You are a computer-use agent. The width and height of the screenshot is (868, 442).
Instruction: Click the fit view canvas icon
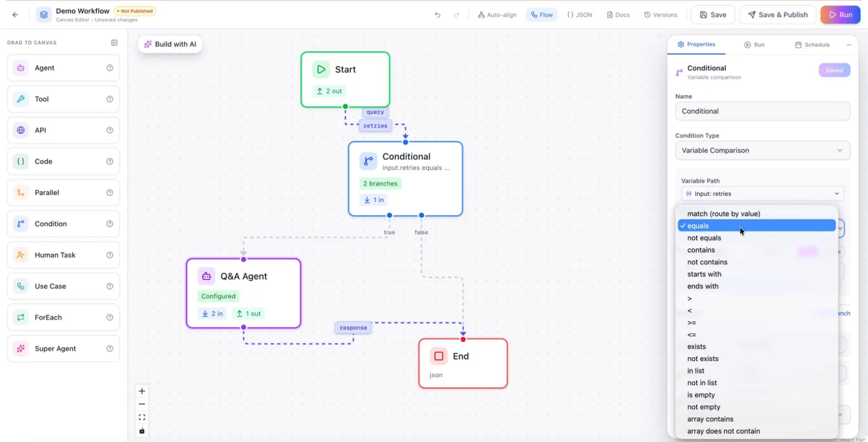142,417
